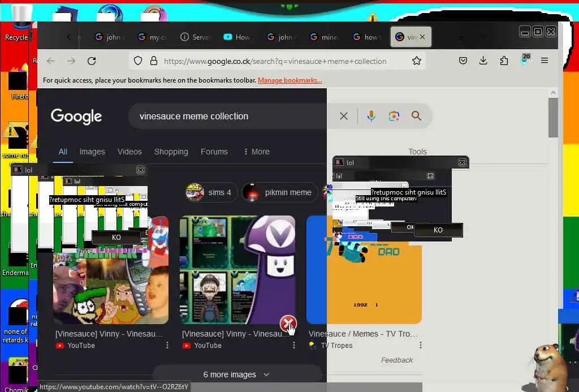Click the Firefox address bar URL
This screenshot has width=579, height=392.
[x=275, y=61]
